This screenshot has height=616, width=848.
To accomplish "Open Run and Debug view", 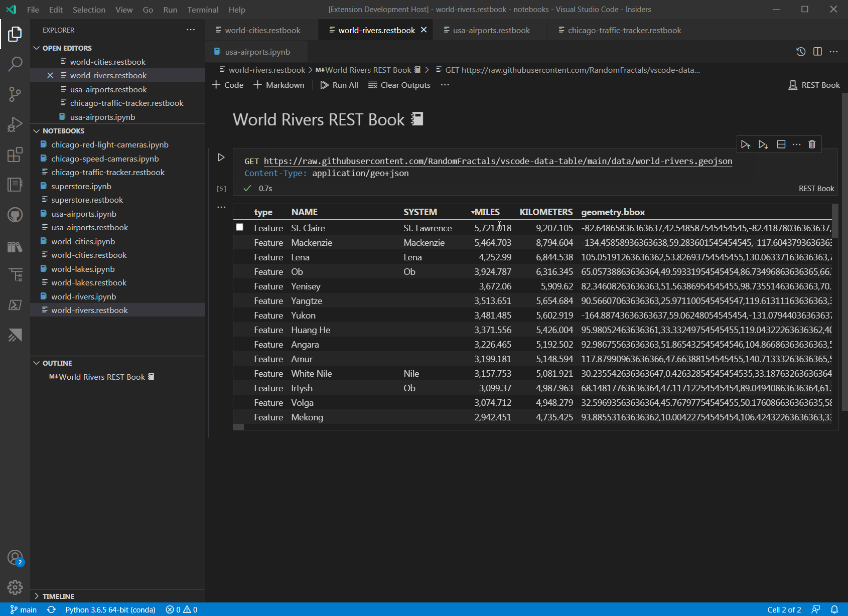I will pyautogui.click(x=15, y=124).
